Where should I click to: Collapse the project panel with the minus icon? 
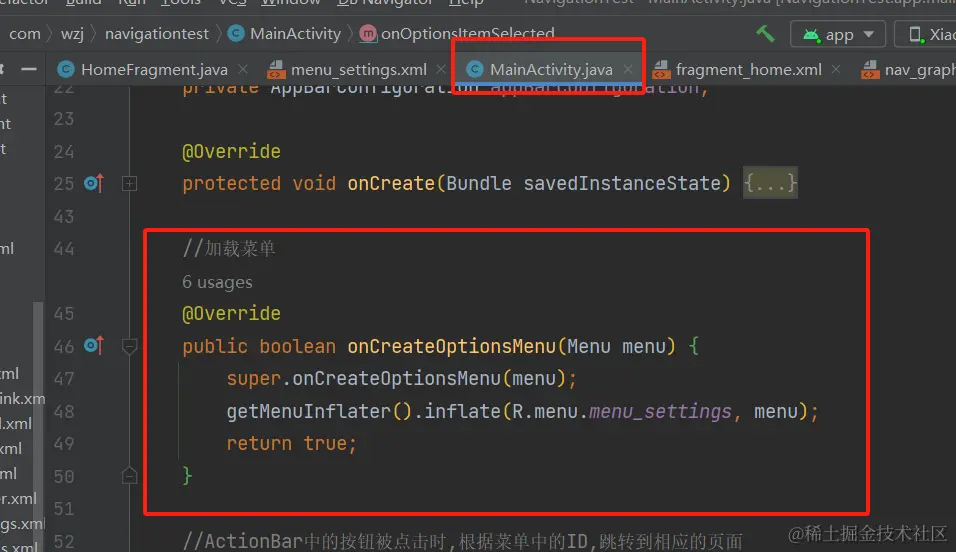tap(29, 70)
